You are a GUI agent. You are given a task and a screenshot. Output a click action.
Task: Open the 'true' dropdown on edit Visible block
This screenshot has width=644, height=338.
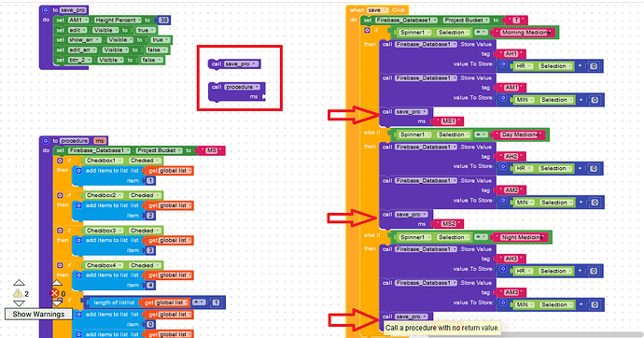pyautogui.click(x=145, y=30)
